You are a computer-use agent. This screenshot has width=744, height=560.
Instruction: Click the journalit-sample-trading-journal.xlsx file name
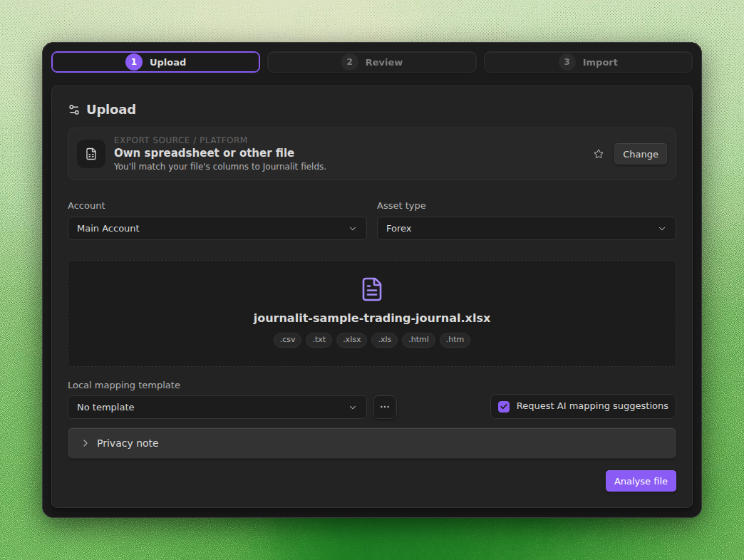(x=372, y=318)
